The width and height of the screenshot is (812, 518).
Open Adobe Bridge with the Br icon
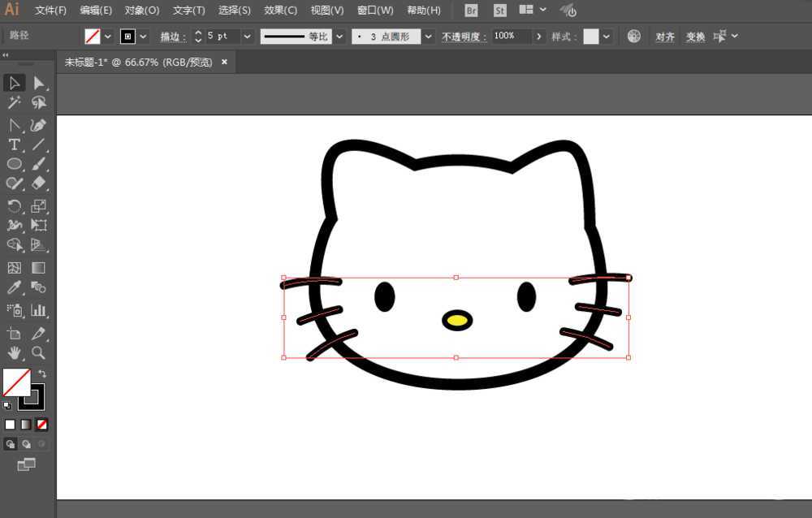(470, 11)
